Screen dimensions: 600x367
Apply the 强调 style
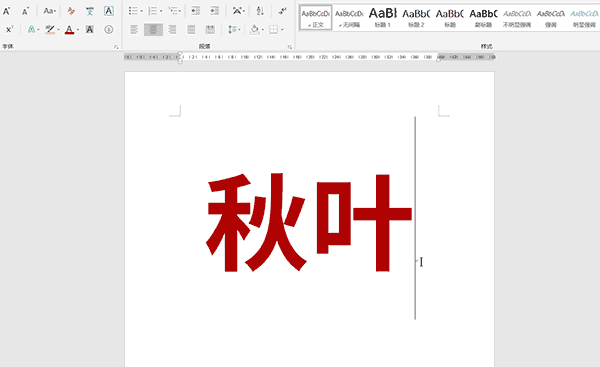point(551,18)
